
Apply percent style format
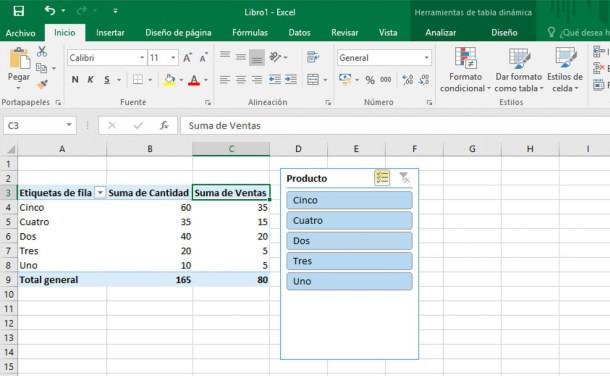pos(370,80)
